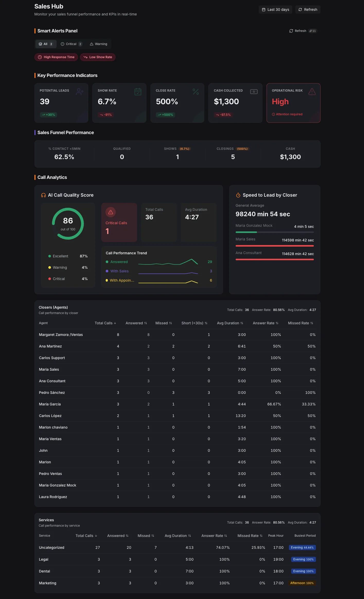The image size is (364, 599).
Task: Sort Closers table by Avg Duration
Action: (x=230, y=323)
